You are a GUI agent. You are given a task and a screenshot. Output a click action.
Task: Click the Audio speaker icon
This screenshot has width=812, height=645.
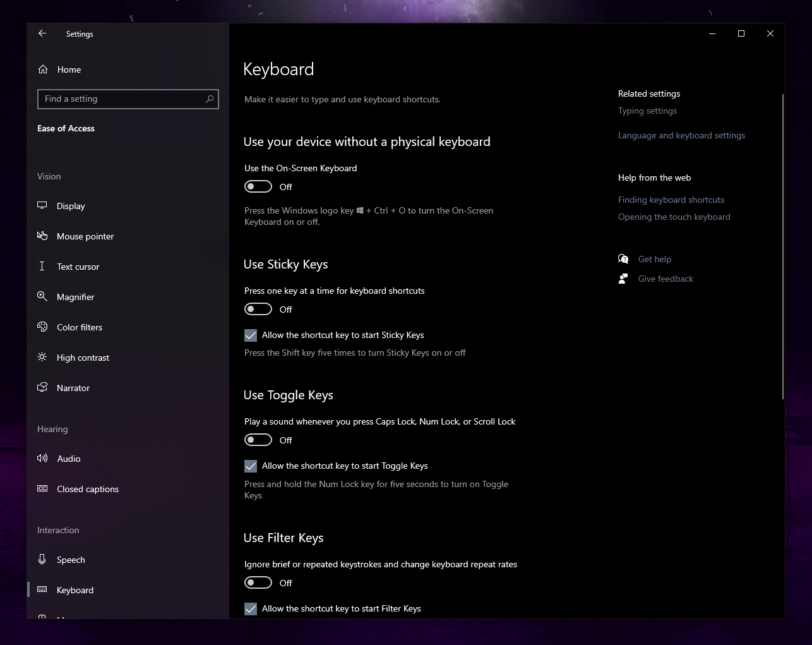[42, 458]
